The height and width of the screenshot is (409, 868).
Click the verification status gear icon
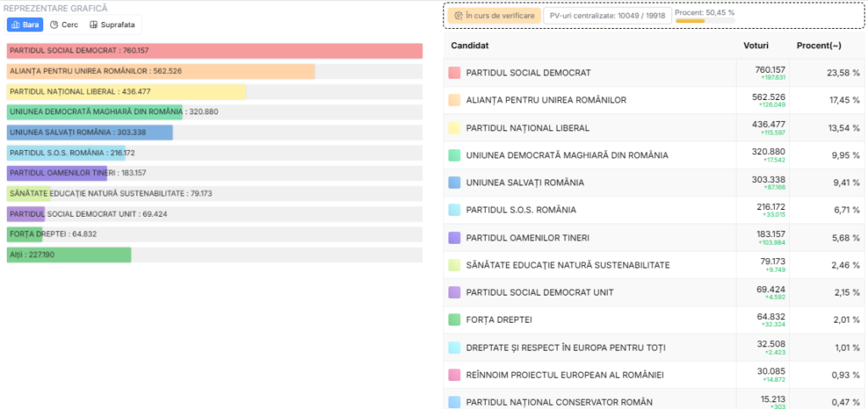click(459, 15)
